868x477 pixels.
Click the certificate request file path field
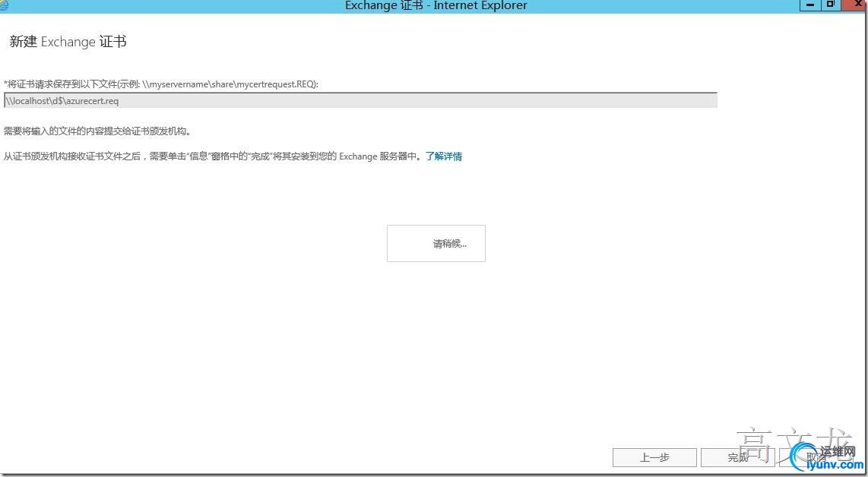[360, 101]
